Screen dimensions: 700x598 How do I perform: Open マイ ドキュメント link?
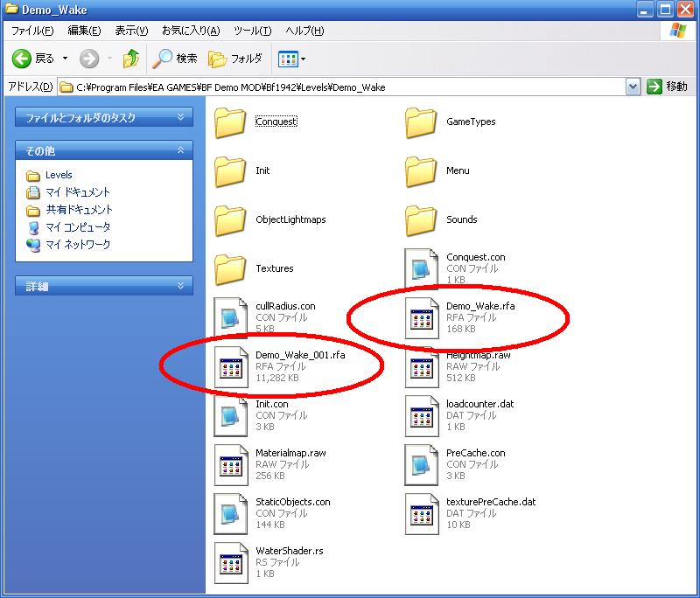point(78,192)
